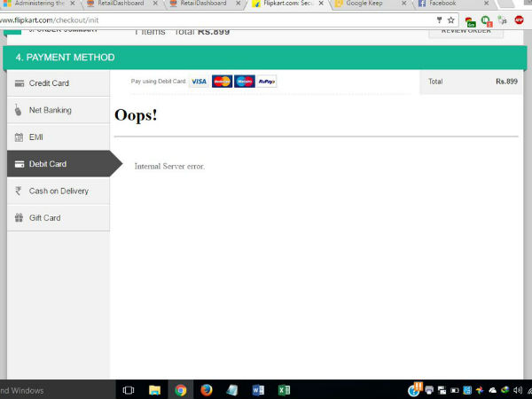Switch to the Google Keep tab

[x=365, y=4]
